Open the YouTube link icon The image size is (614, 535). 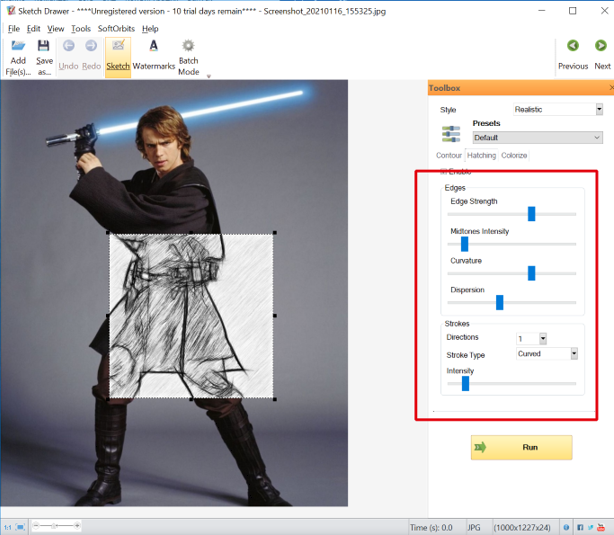601,527
